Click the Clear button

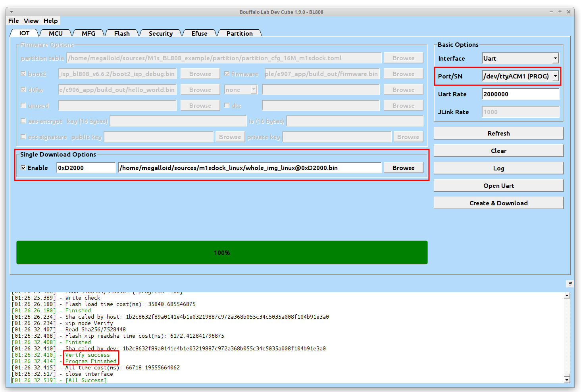498,151
